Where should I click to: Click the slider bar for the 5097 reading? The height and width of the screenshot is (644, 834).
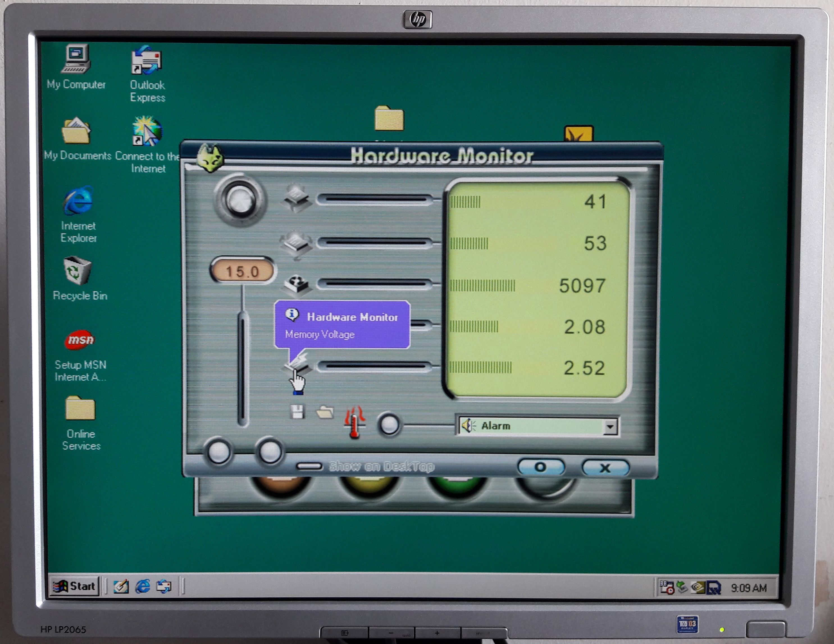click(374, 284)
